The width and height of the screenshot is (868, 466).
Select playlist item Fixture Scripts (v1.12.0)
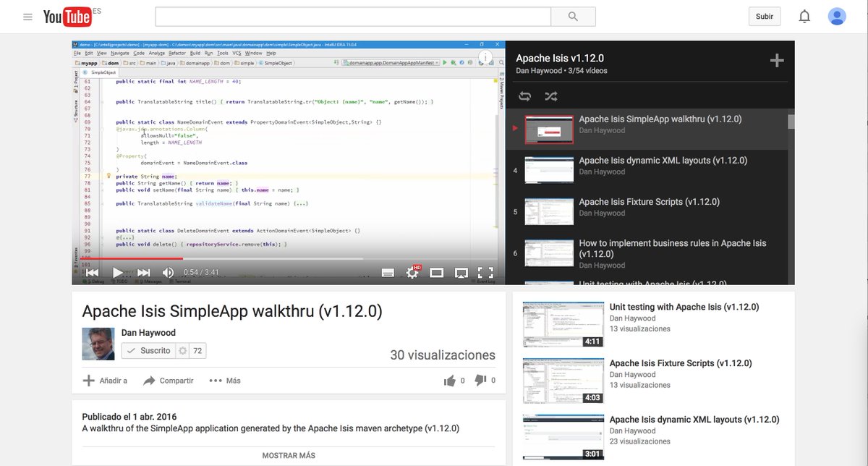647,212
